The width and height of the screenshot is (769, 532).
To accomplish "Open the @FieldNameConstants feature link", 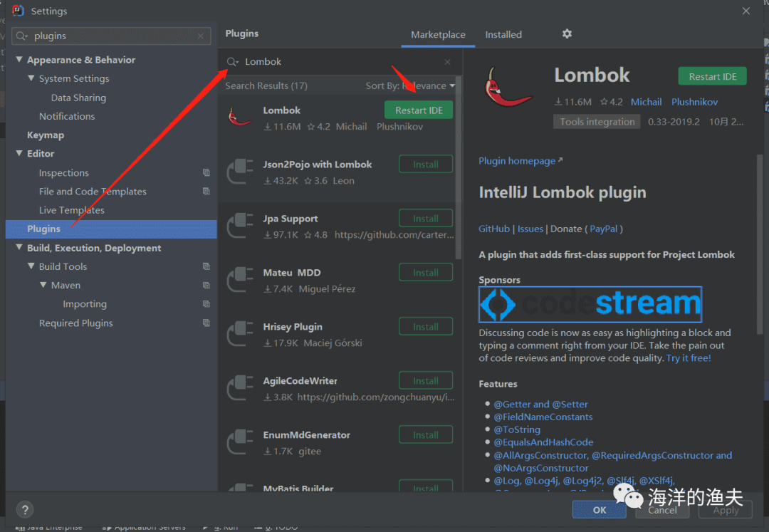I will (x=543, y=417).
